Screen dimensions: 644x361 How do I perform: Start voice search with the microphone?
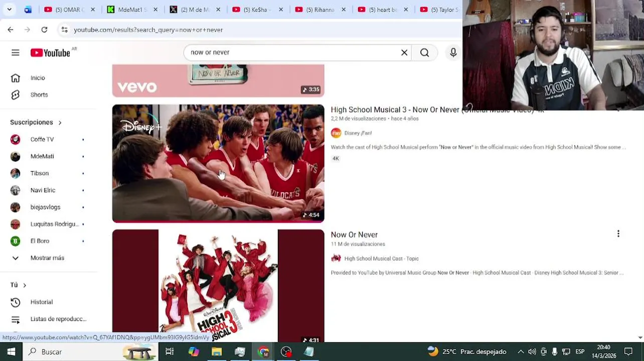coord(453,53)
